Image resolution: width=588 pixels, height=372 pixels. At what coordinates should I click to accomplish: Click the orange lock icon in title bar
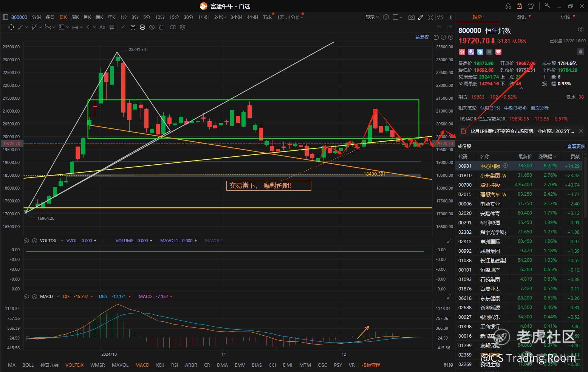(x=519, y=6)
